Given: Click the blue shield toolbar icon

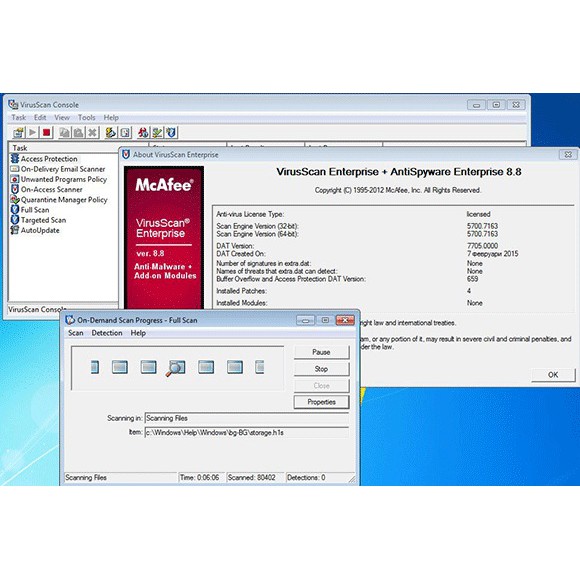Looking at the screenshot, I should [x=171, y=132].
